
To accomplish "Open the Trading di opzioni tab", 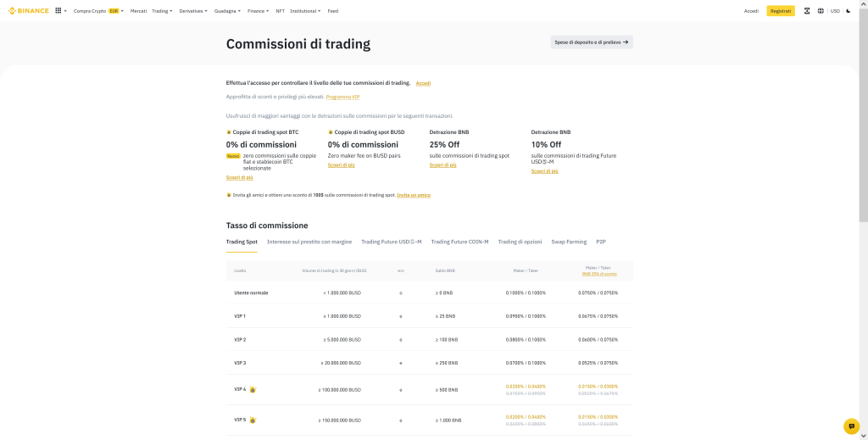I will 520,242.
